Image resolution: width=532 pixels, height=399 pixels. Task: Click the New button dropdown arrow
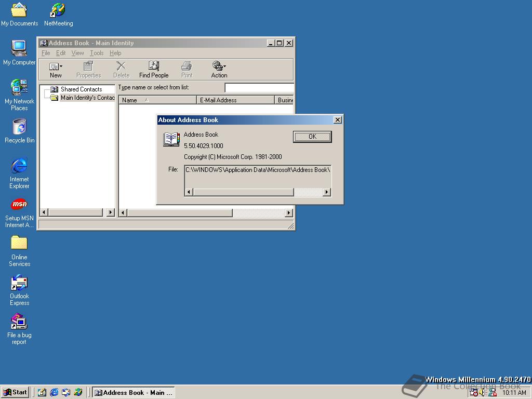pyautogui.click(x=61, y=66)
